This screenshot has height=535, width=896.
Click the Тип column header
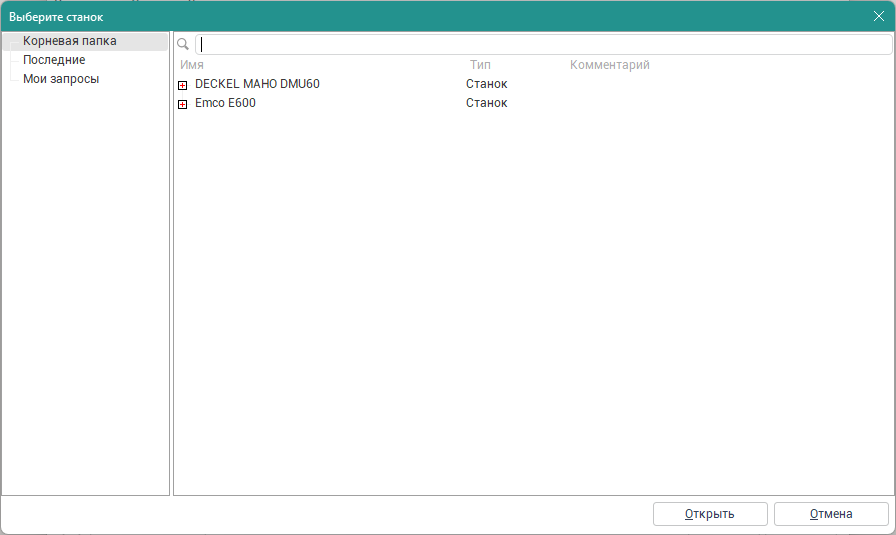(480, 65)
